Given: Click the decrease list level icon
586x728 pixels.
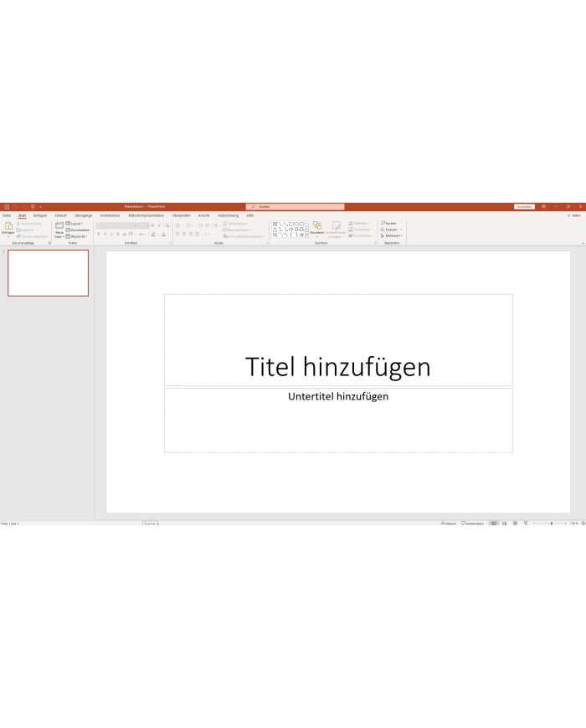Looking at the screenshot, I should (x=200, y=225).
